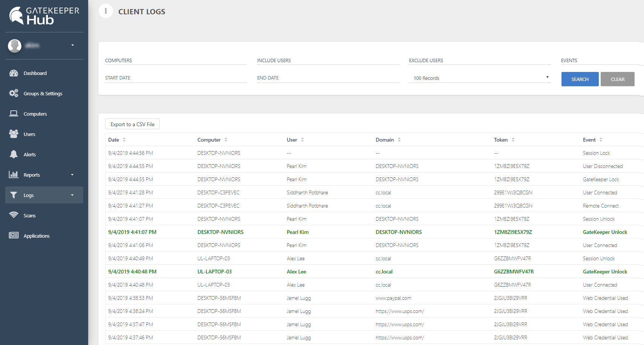Sort the table by Date column
Image resolution: width=644 pixels, height=345 pixels.
(124, 140)
